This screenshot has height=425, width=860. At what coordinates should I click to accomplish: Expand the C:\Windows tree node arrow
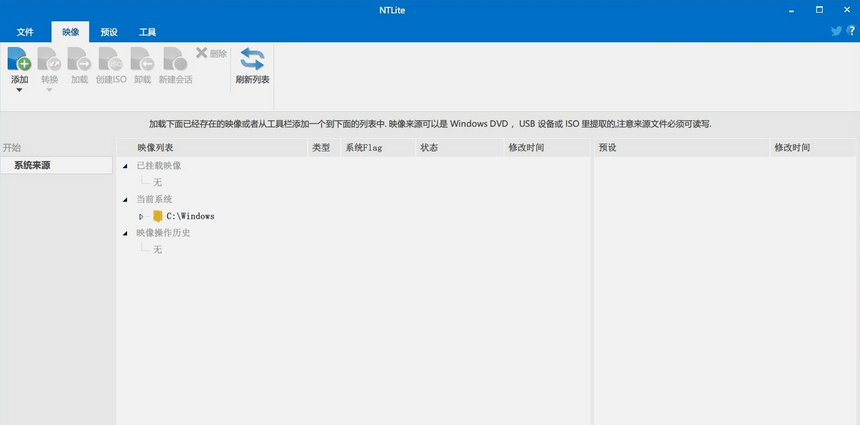coord(141,216)
